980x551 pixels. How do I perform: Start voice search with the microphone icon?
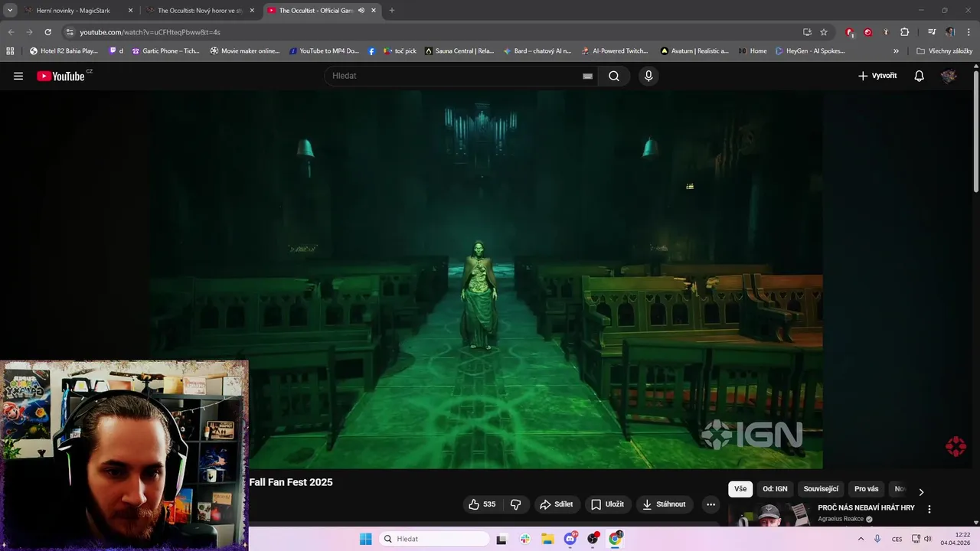648,76
